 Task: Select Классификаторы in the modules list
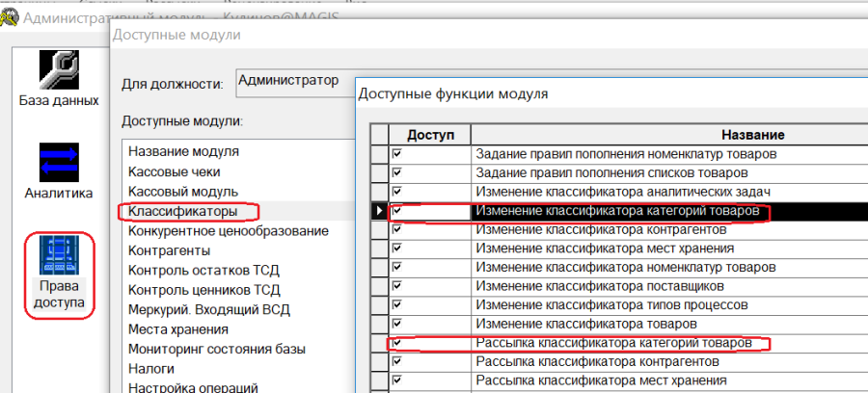click(182, 211)
